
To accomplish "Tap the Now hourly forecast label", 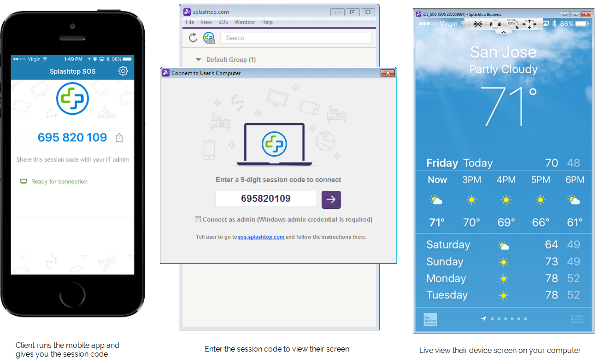I will pos(437,180).
